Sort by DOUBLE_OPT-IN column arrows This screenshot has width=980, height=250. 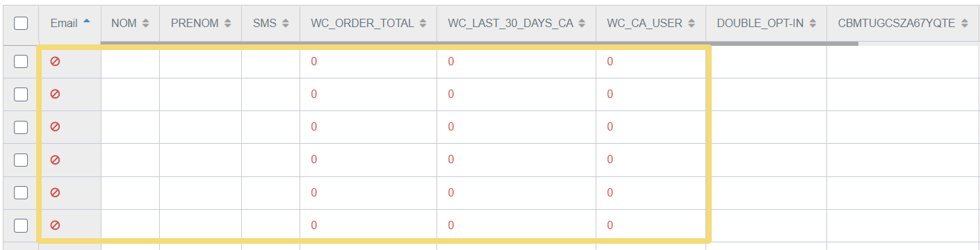(812, 24)
